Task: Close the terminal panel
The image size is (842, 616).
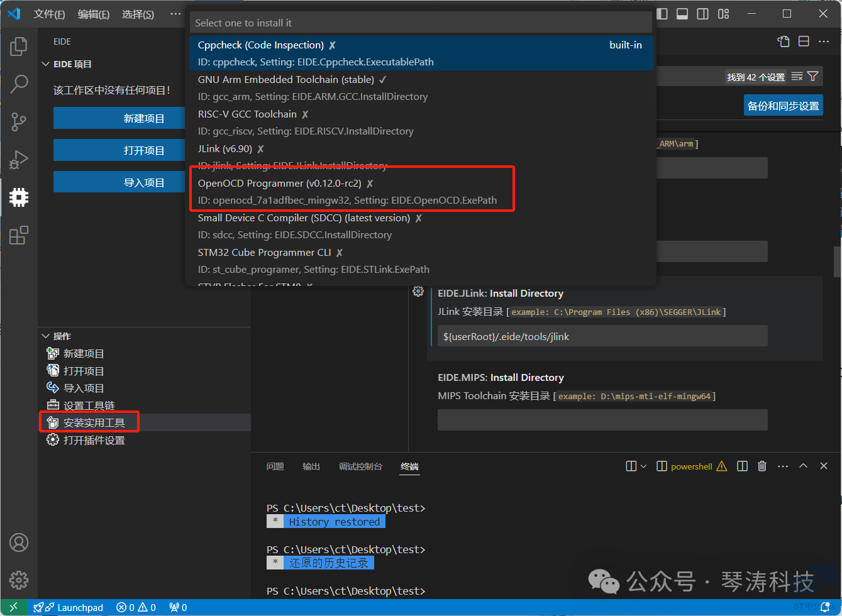Action: point(824,466)
